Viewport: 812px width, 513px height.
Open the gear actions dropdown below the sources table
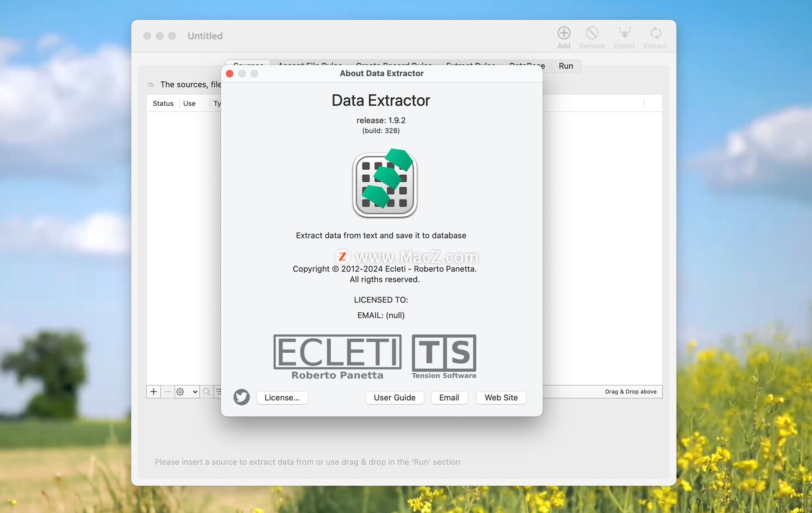187,392
